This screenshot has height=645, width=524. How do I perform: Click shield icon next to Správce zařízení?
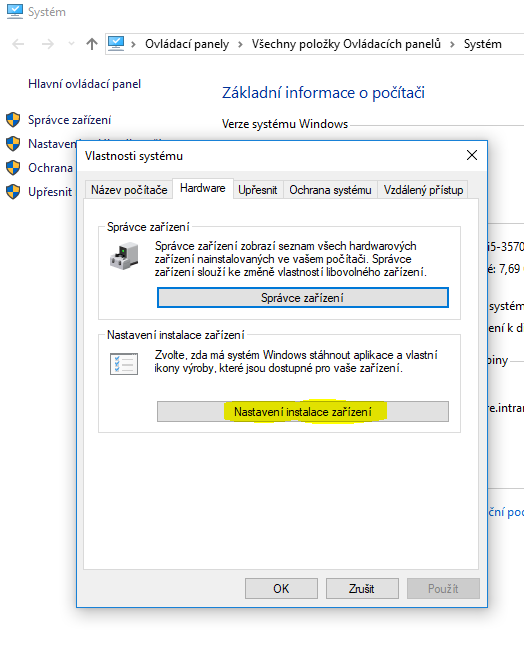click(13, 120)
